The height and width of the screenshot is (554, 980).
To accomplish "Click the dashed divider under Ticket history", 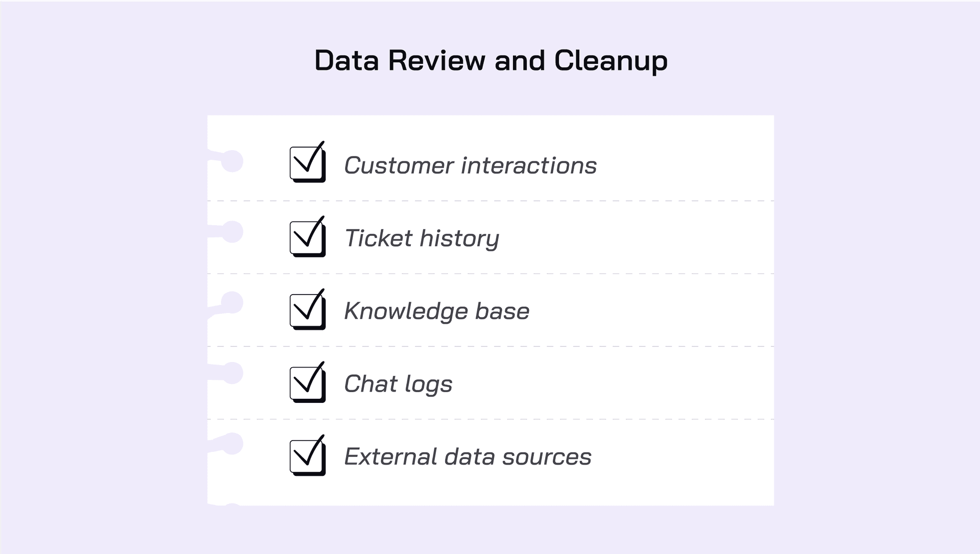I will pos(491,274).
